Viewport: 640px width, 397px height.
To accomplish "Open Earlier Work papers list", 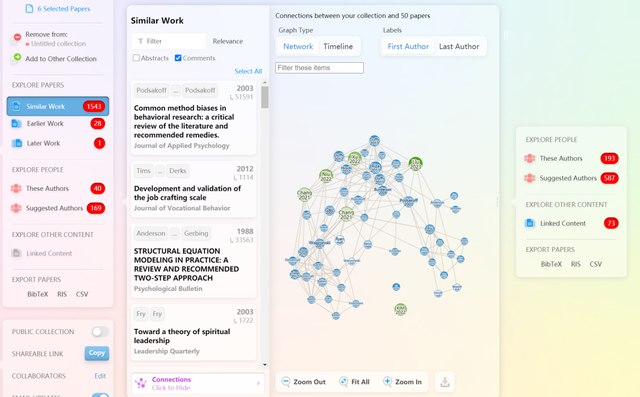I will (x=58, y=124).
